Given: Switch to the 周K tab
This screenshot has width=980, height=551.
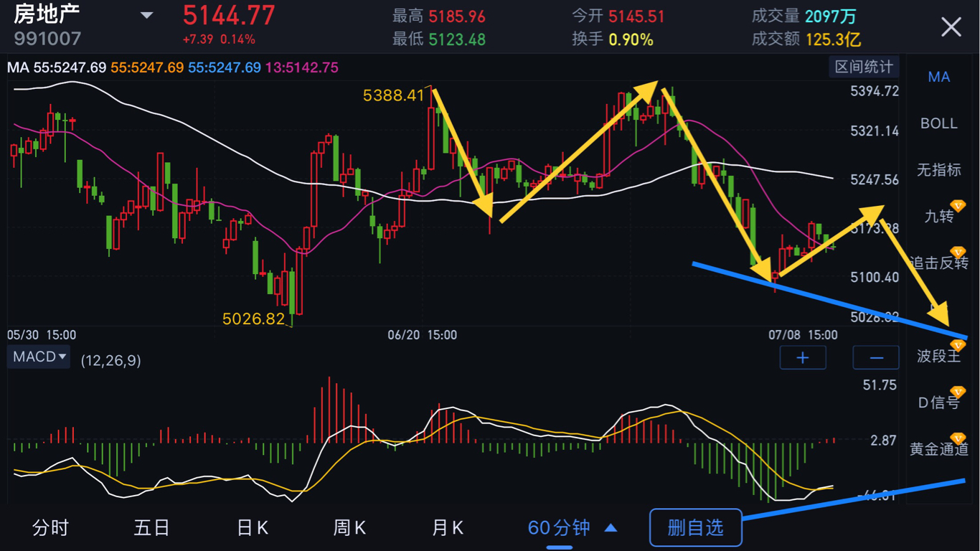Looking at the screenshot, I should point(349,529).
